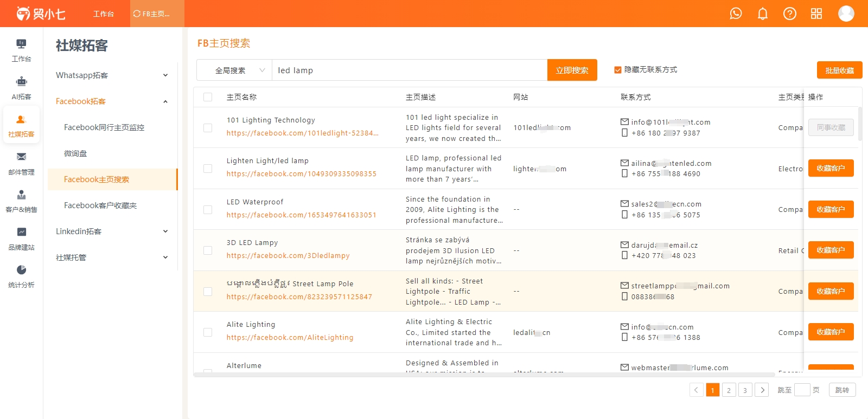Check the LED Waterproof row
This screenshot has height=419, width=868.
[208, 210]
